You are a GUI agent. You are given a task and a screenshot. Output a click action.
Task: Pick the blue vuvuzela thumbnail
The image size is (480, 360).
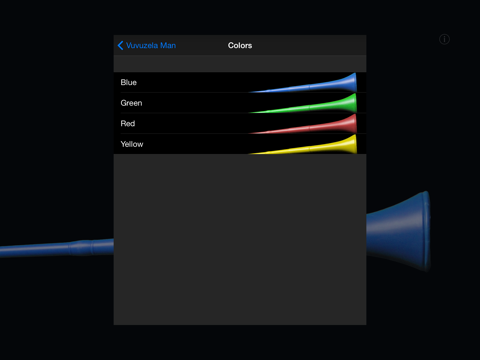point(303,83)
